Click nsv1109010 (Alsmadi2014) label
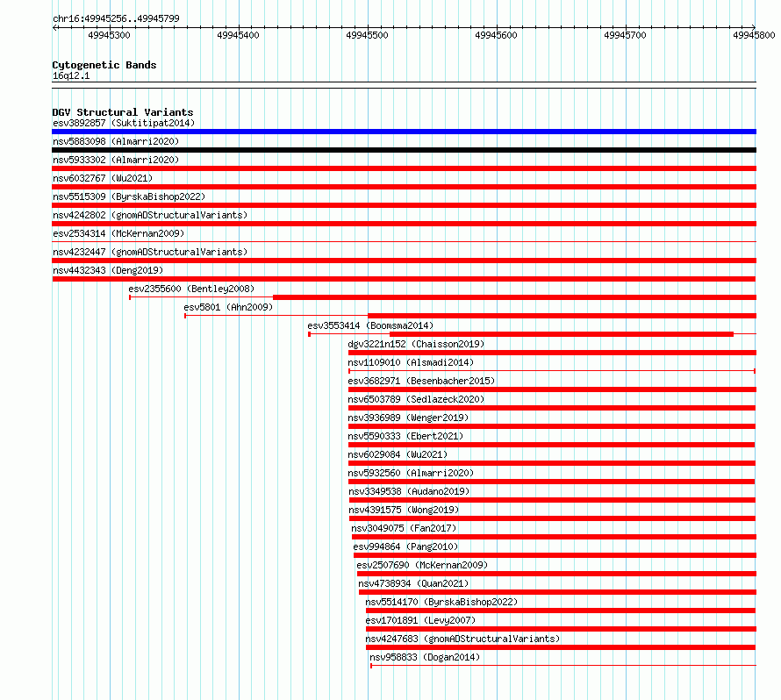 pos(411,362)
